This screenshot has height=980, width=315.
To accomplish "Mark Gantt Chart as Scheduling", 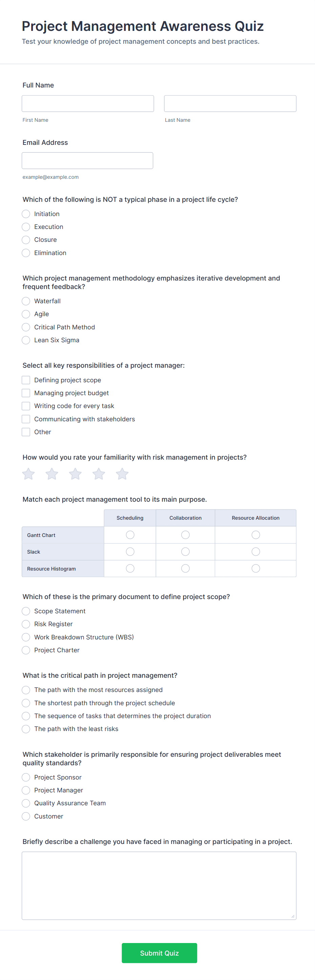I will [x=130, y=535].
